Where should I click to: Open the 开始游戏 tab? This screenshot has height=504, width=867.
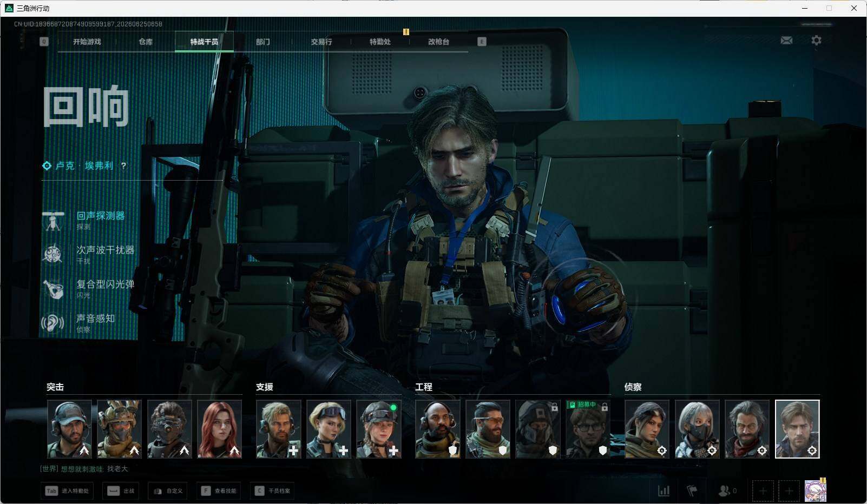point(87,42)
